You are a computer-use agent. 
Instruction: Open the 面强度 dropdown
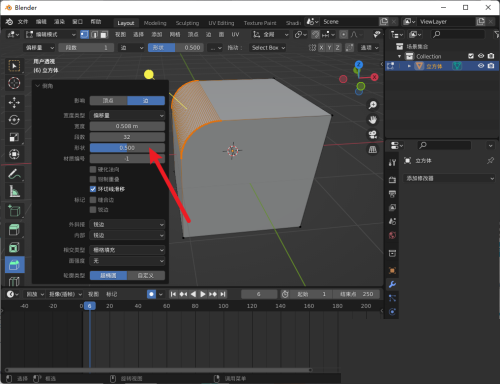pyautogui.click(x=127, y=261)
